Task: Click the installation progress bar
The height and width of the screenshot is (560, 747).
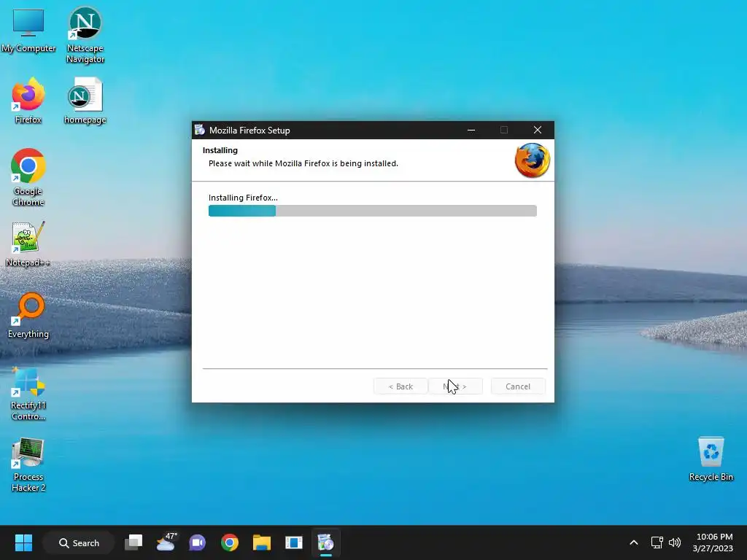Action: (x=373, y=211)
